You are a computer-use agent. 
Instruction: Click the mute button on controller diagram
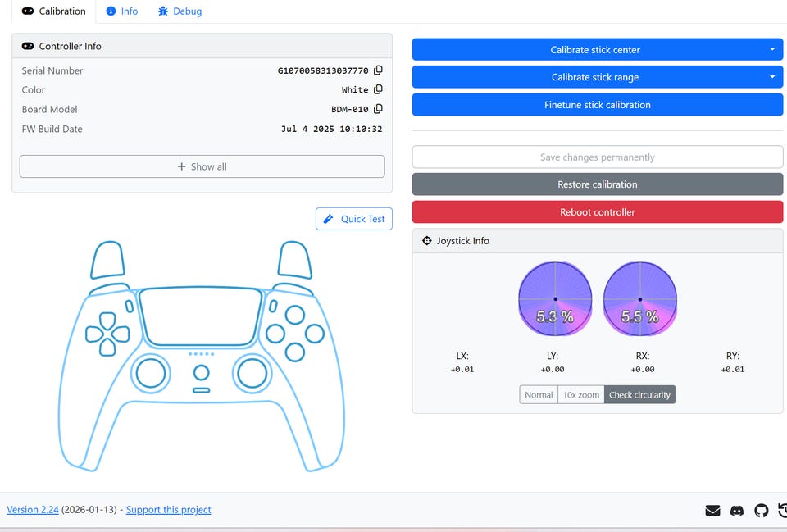click(x=202, y=390)
